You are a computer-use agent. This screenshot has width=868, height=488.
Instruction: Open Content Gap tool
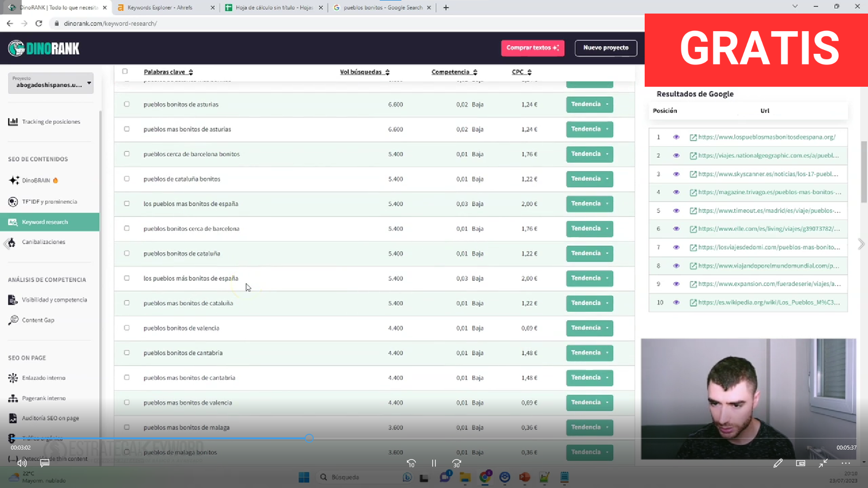[32, 320]
